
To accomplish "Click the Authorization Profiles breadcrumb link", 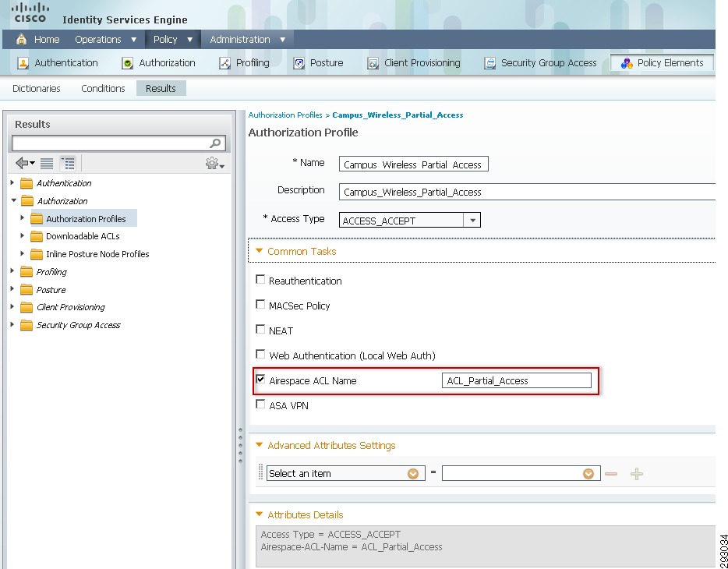I will point(285,115).
